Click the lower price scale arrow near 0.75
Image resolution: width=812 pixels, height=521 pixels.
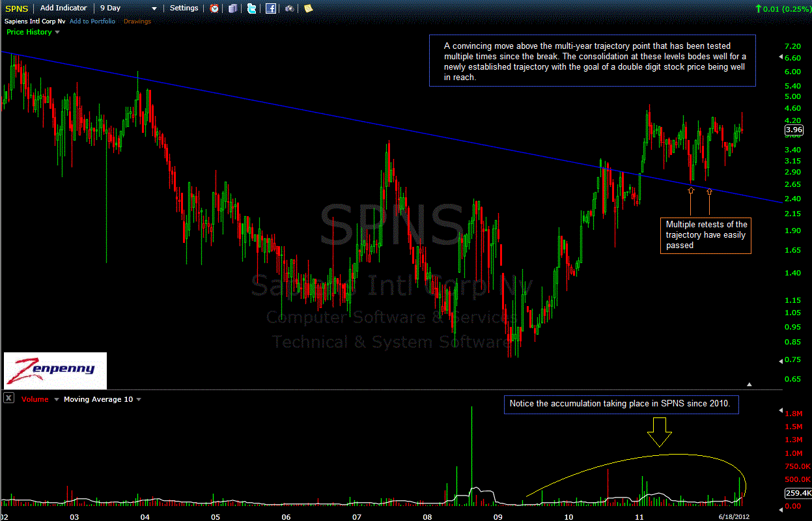781,360
